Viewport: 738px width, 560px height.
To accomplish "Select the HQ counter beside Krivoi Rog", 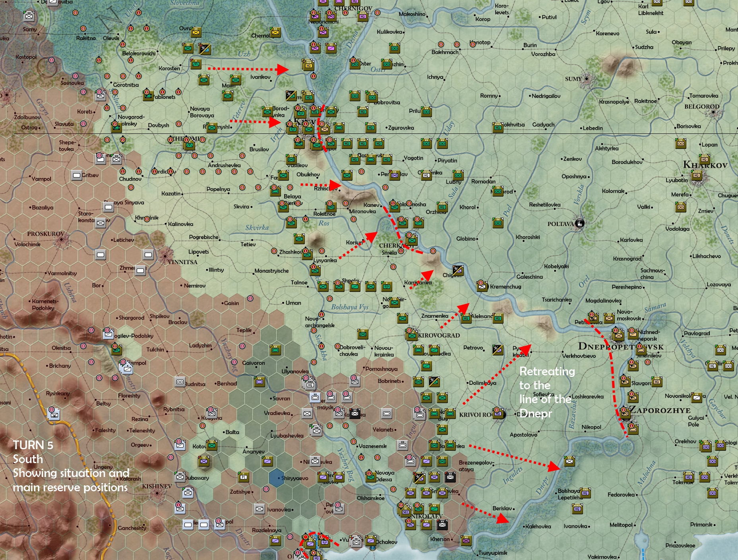I will 498,413.
